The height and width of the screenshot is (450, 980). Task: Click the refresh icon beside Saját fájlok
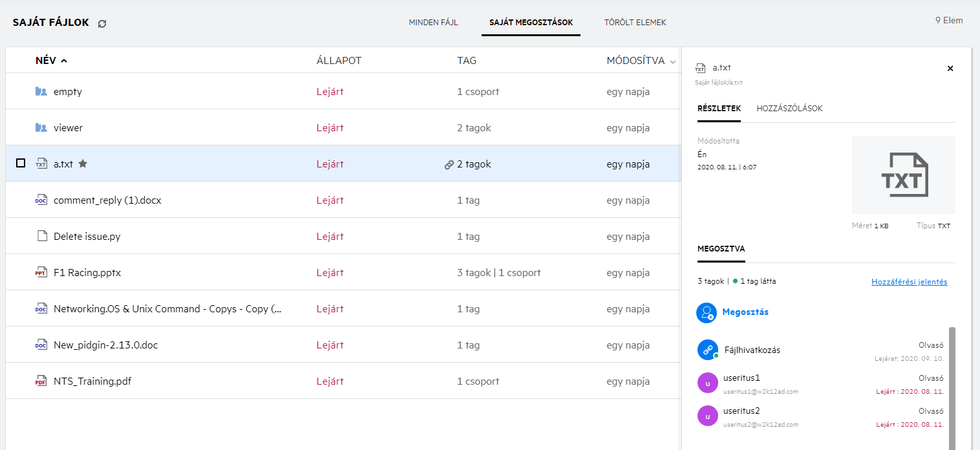pyautogui.click(x=102, y=23)
